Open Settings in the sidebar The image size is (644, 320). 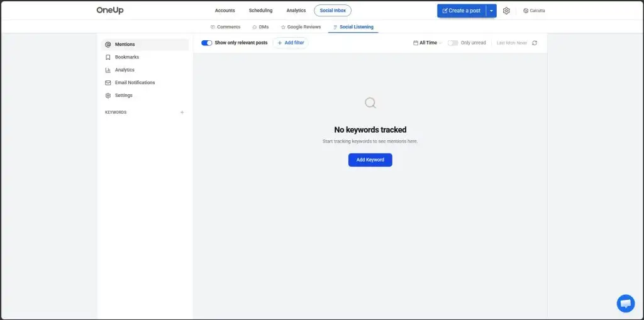pos(145,96)
